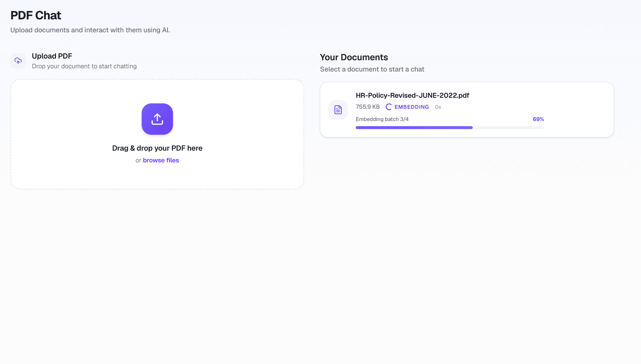Click "Select a document to start a chat"
This screenshot has height=364, width=641.
click(372, 69)
